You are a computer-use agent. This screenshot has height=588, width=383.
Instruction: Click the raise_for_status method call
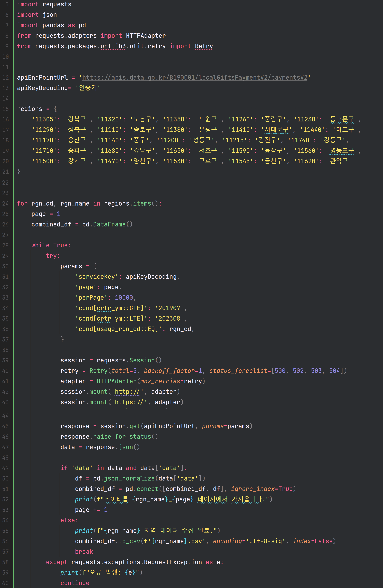coord(122,436)
